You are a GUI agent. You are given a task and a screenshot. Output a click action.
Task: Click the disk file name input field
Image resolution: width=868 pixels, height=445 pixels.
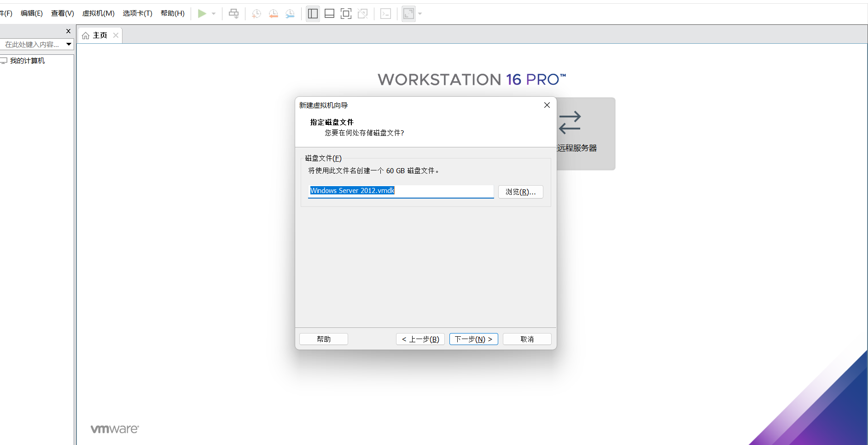(x=401, y=191)
